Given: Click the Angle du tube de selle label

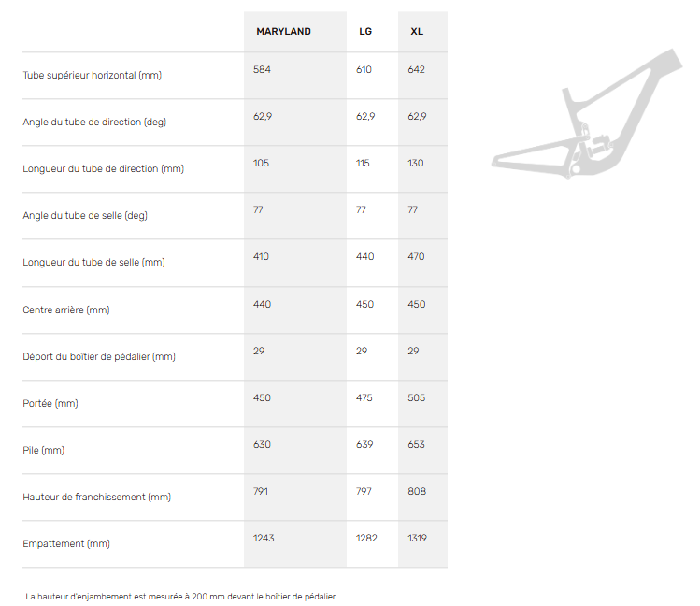Looking at the screenshot, I should click(85, 215).
